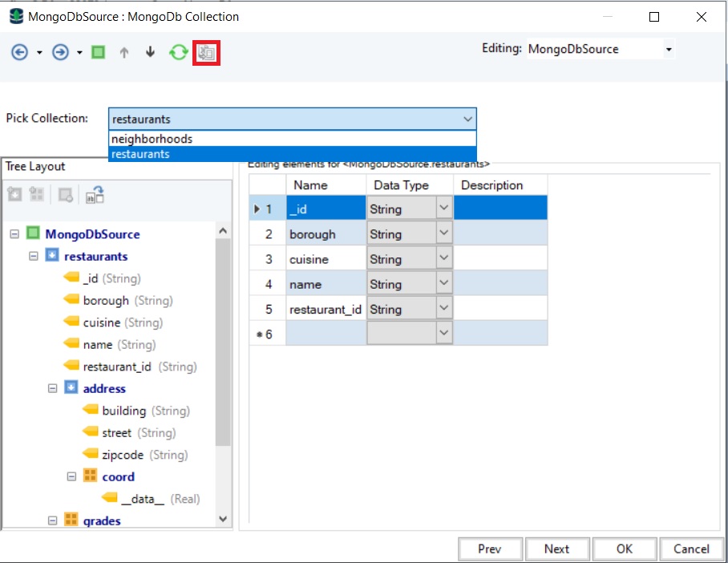Click the green square toolbar icon
Screen dimensions: 728x563
point(98,52)
